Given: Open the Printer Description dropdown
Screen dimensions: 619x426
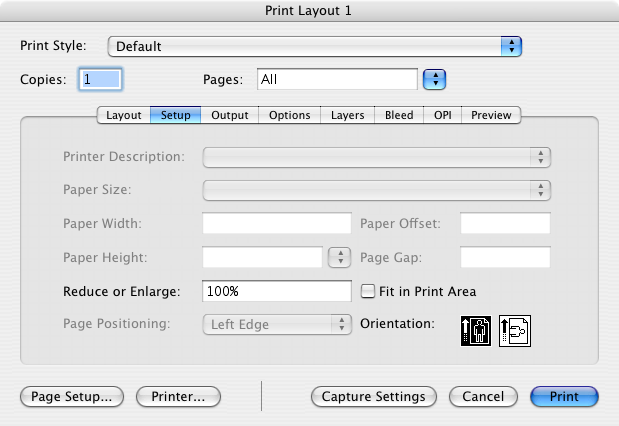Looking at the screenshot, I should [377, 157].
